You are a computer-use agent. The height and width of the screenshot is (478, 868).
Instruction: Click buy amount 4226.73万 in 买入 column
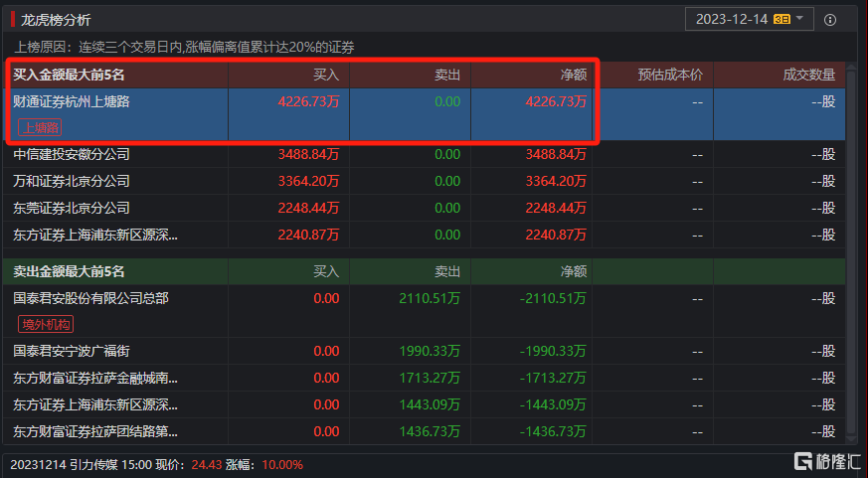[x=308, y=101]
